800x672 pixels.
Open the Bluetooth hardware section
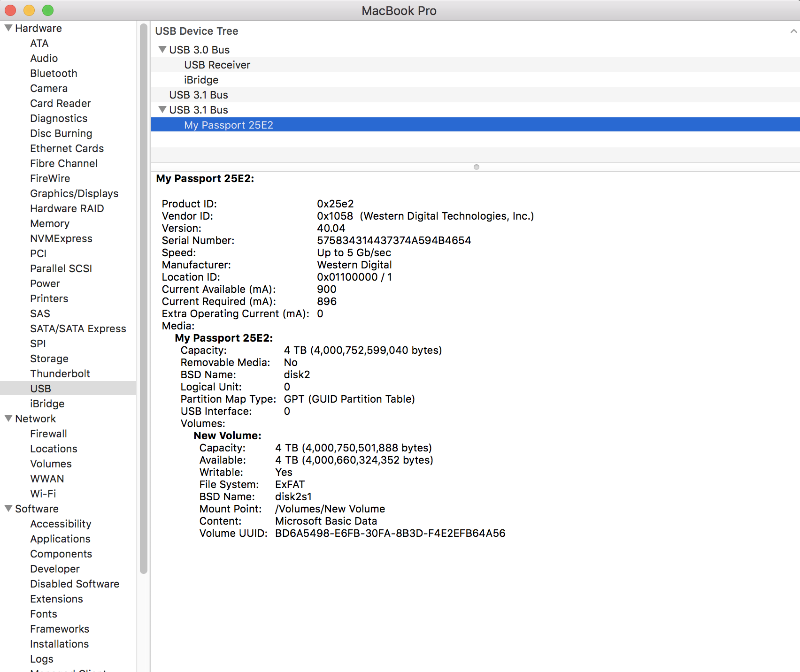tap(54, 73)
